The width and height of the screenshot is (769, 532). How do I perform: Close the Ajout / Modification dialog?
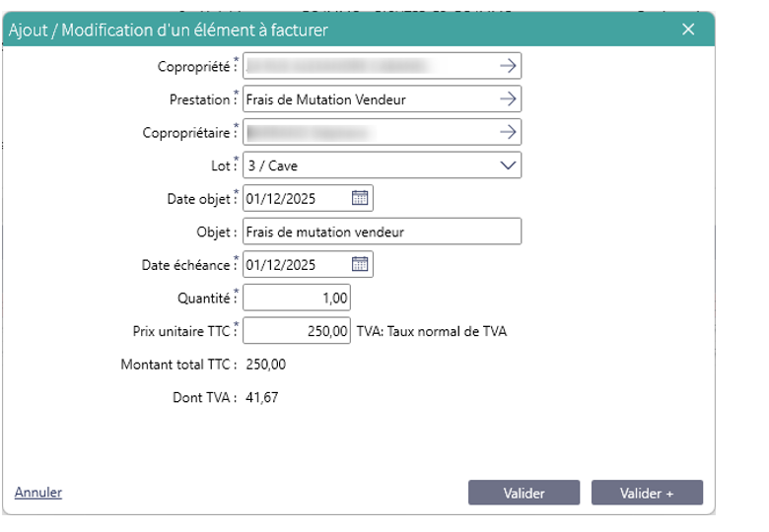pyautogui.click(x=688, y=30)
